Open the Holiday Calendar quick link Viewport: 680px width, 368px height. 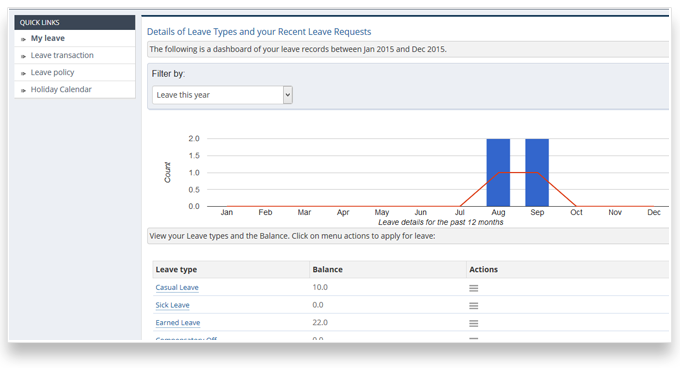(61, 89)
